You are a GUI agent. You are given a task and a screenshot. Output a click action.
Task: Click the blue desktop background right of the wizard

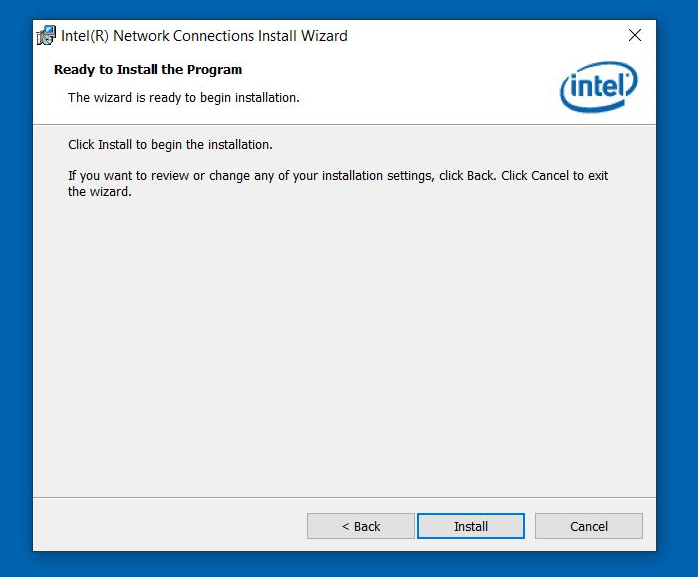(677, 300)
